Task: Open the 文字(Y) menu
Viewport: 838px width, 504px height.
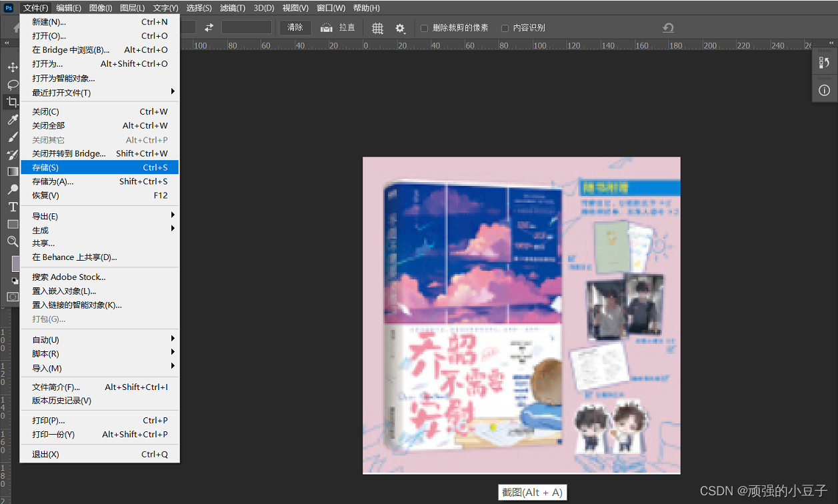Action: click(165, 8)
